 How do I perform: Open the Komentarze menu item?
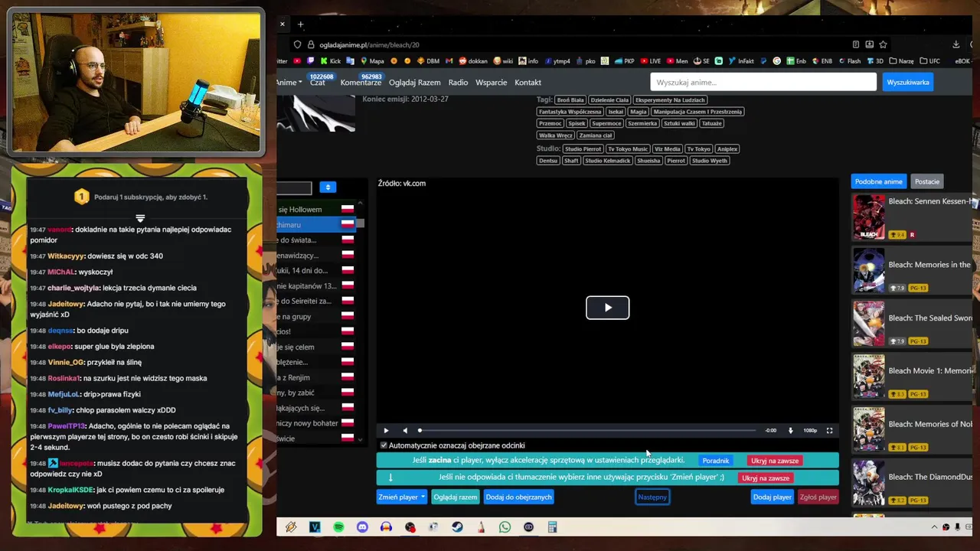coord(361,83)
